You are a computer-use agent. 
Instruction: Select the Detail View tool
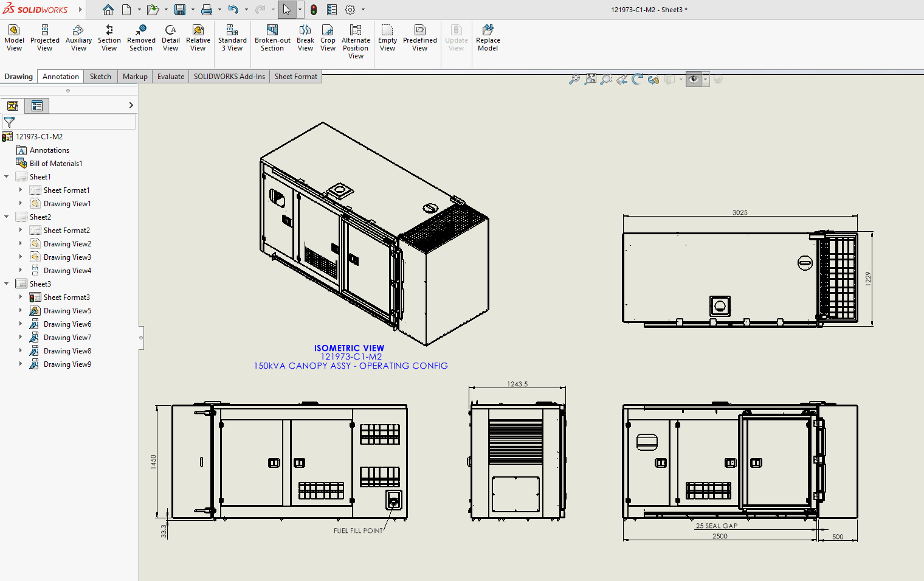tap(171, 38)
